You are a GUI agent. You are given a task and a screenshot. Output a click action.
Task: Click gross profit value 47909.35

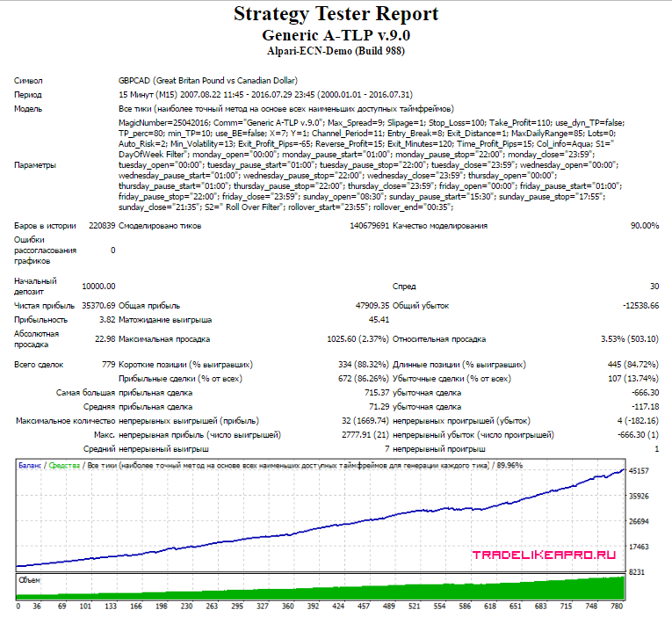(372, 306)
